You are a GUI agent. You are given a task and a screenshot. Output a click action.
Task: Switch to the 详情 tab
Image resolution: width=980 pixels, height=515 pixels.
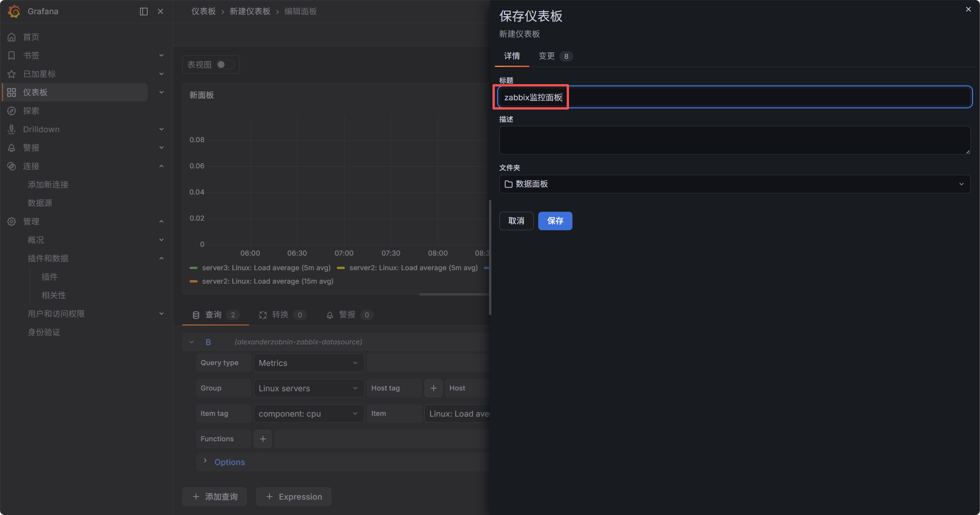tap(512, 56)
